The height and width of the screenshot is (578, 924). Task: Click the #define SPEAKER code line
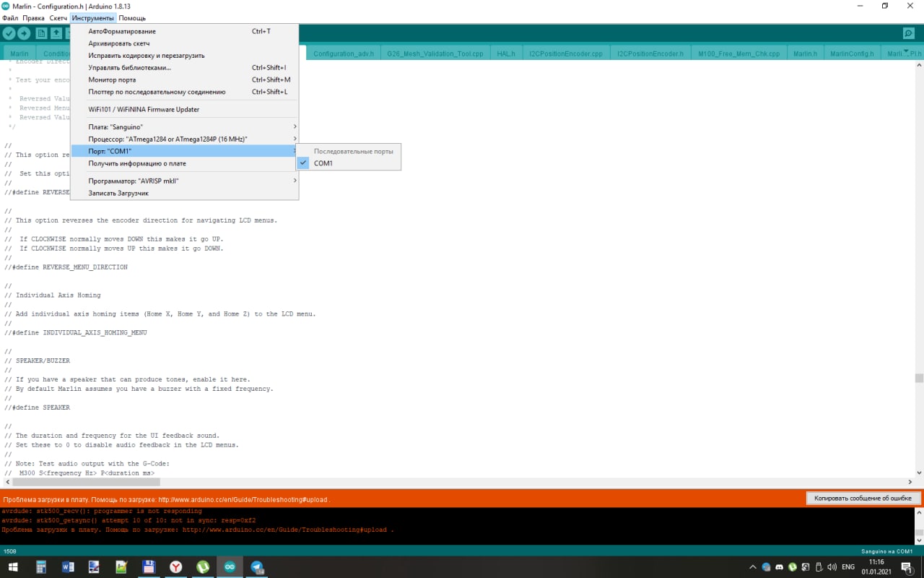click(x=38, y=407)
